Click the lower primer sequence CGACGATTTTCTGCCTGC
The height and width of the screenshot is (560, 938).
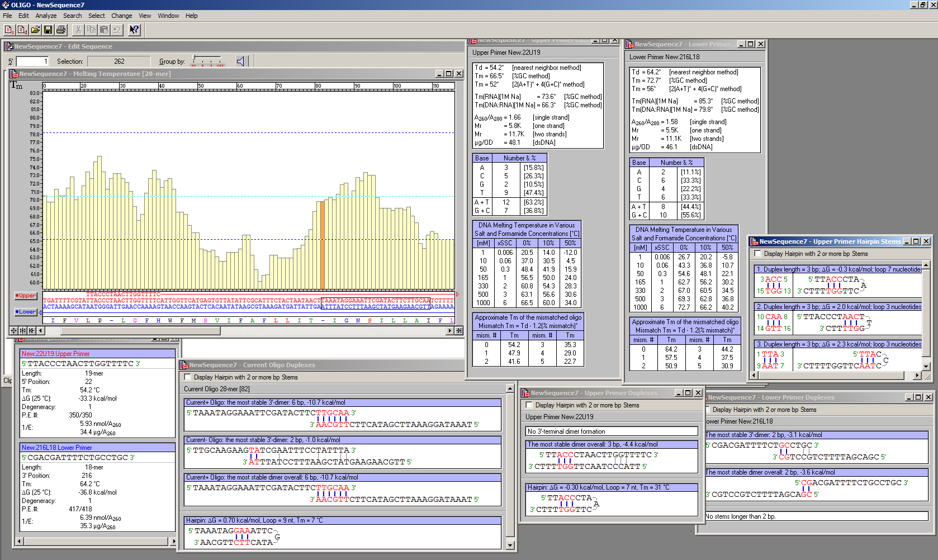(x=78, y=457)
